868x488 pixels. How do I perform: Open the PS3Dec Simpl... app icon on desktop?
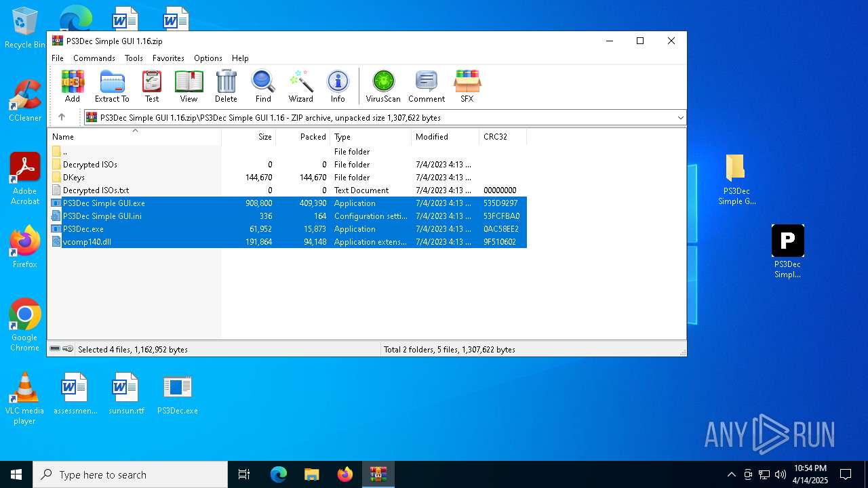click(x=788, y=251)
